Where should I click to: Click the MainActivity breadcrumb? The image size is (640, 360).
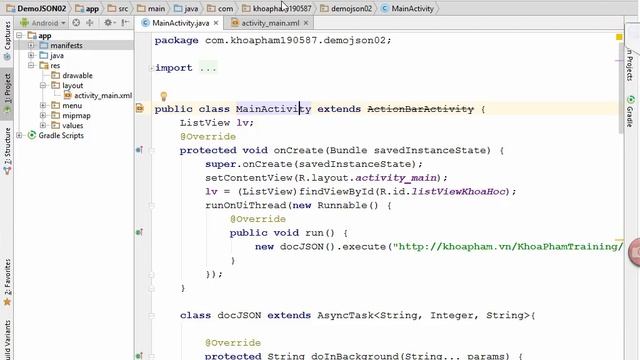407,8
